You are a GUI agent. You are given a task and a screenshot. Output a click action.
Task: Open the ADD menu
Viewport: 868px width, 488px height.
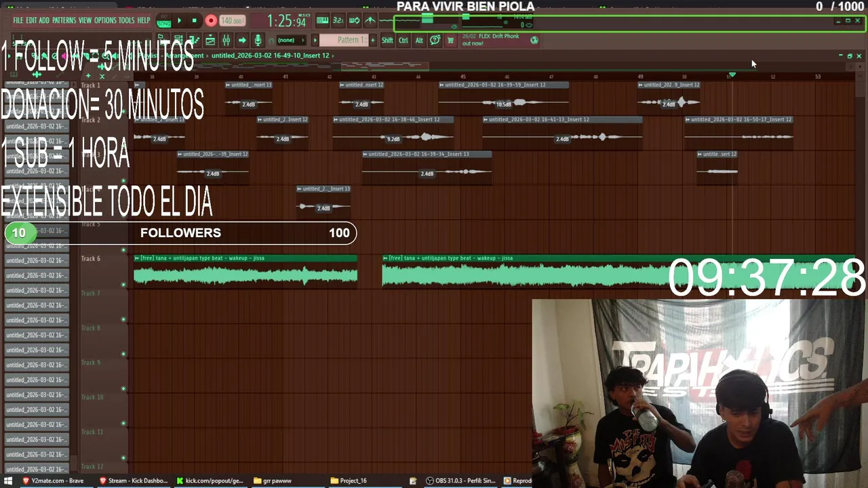44,20
